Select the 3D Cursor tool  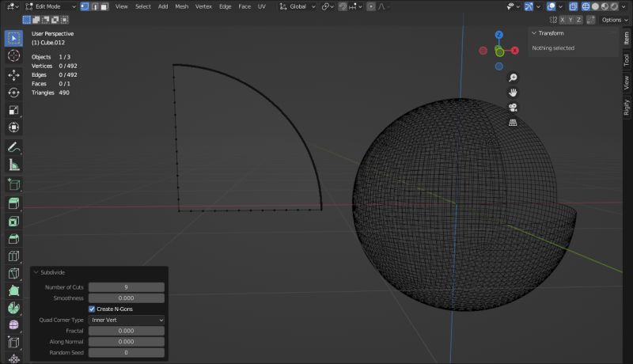click(x=13, y=55)
